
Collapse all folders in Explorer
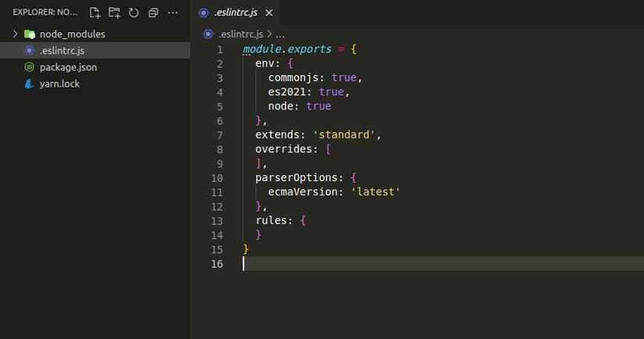point(153,12)
